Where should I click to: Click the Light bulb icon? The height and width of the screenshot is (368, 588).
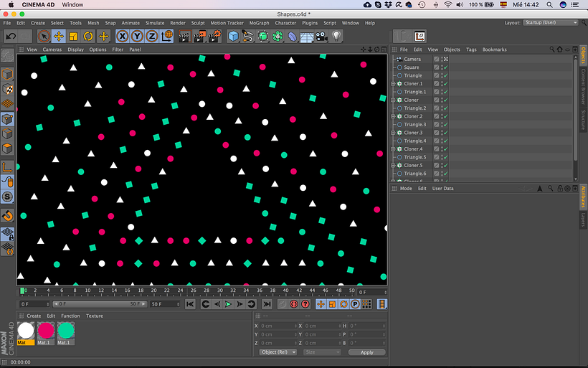click(x=336, y=37)
